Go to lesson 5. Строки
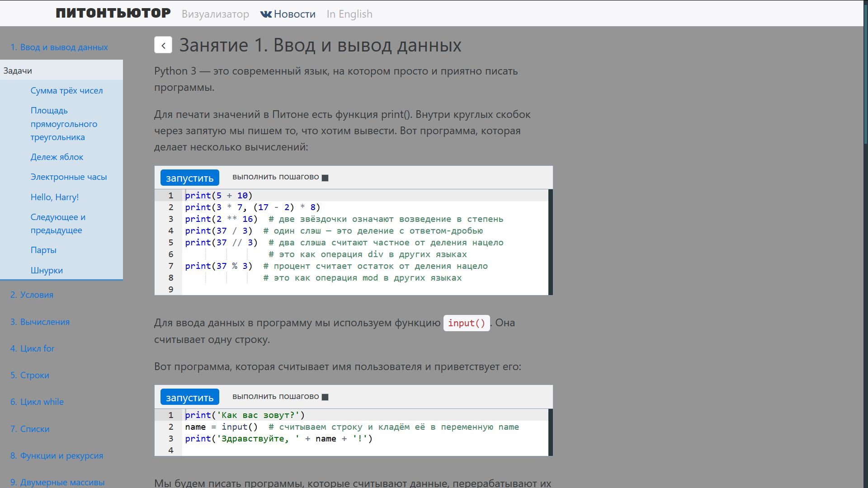The image size is (868, 488). 30,375
